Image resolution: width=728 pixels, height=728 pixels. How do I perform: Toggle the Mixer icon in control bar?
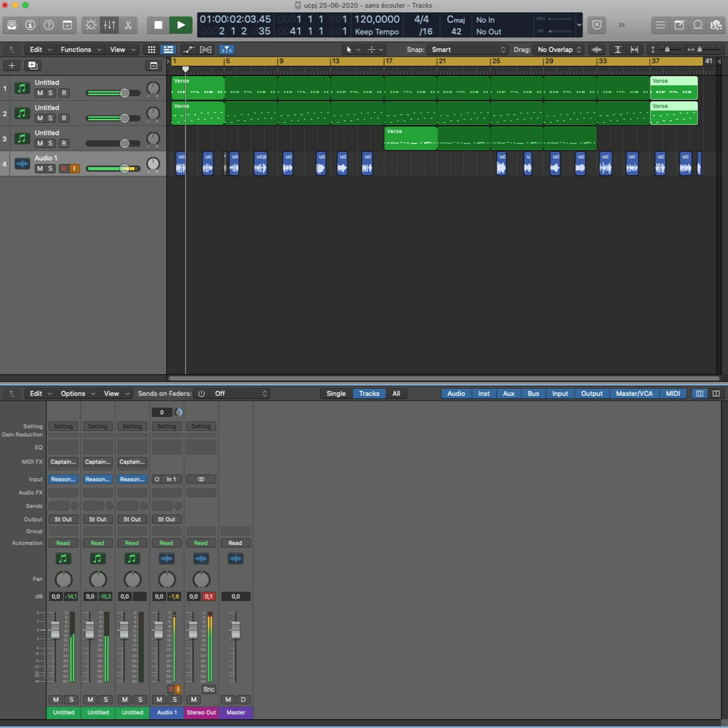click(x=109, y=25)
